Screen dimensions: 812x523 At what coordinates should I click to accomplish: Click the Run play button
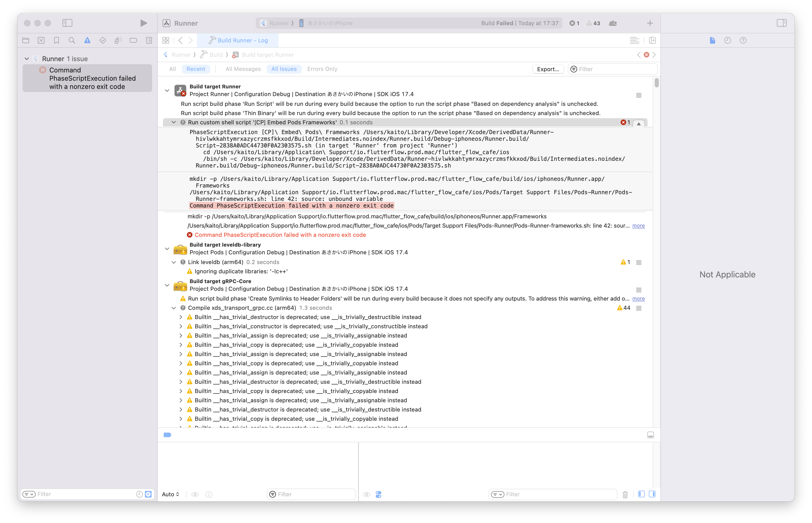click(143, 23)
